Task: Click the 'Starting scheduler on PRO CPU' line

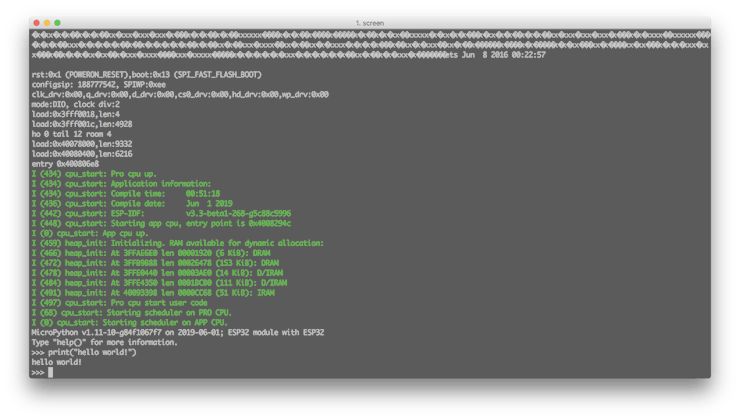Action: [132, 312]
